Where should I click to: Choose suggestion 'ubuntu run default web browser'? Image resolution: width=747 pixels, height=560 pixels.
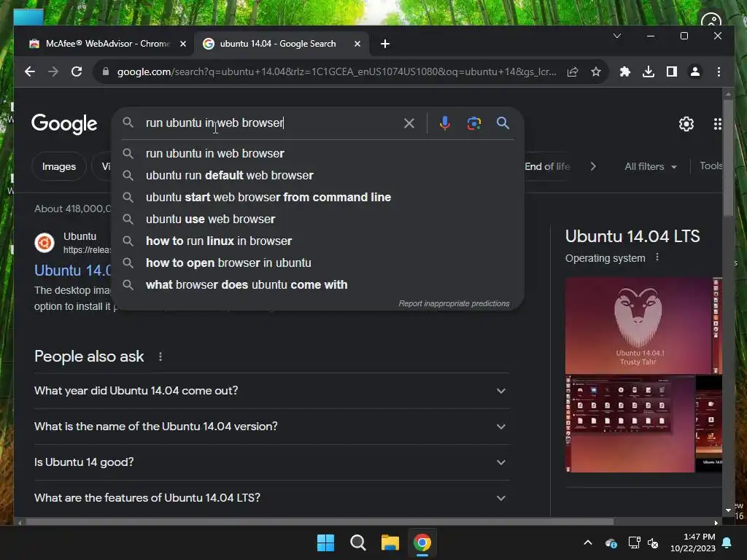(317, 175)
